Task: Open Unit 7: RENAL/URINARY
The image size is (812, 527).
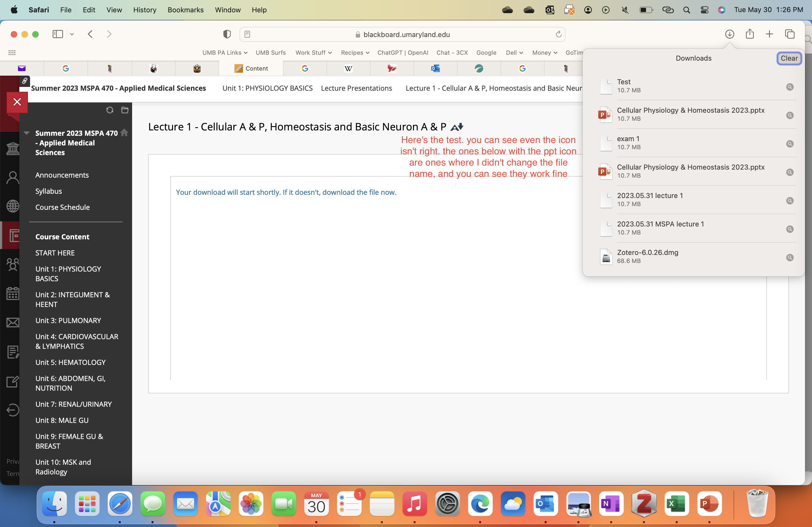Action: (x=73, y=404)
